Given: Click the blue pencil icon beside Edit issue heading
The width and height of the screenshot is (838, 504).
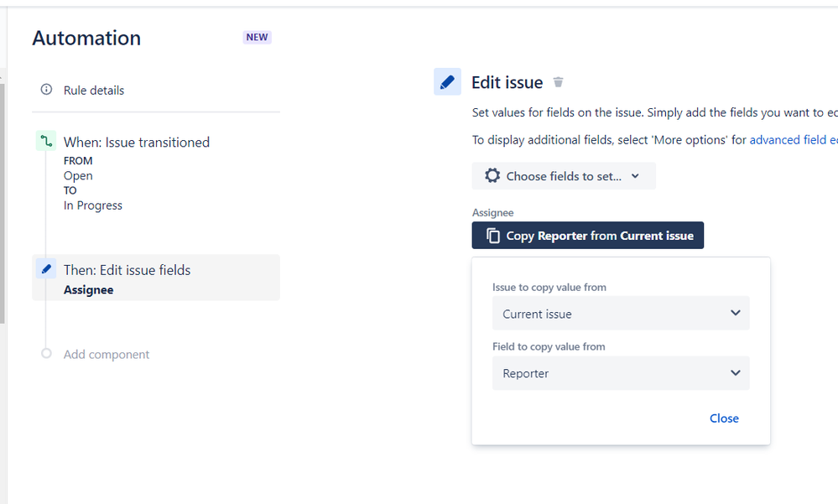Looking at the screenshot, I should 447,82.
